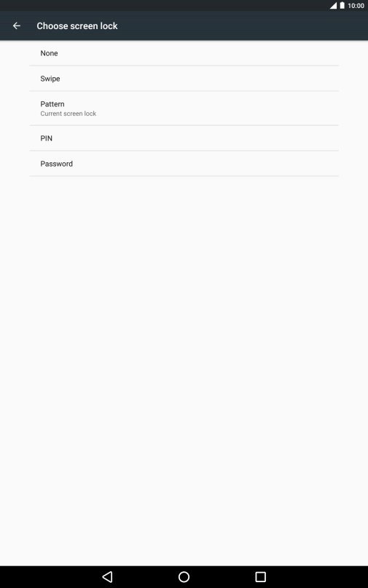The width and height of the screenshot is (368, 588).
Task: Tap the 'PIN' label text
Action: pos(46,138)
